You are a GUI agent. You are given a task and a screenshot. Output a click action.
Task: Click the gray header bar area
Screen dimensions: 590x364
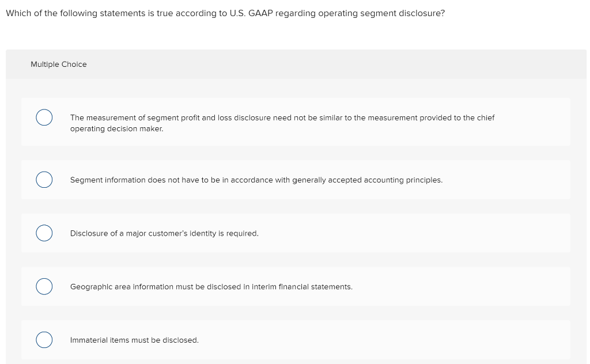click(346, 64)
